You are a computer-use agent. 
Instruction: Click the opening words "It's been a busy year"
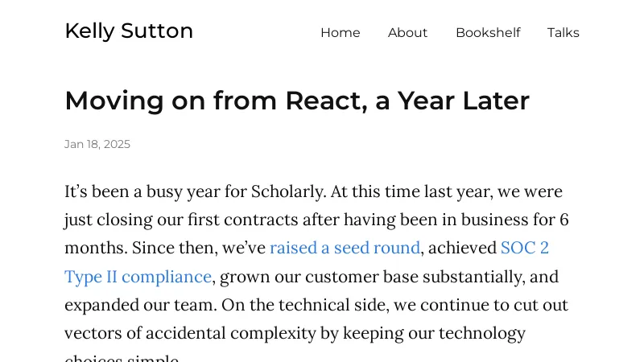140,191
